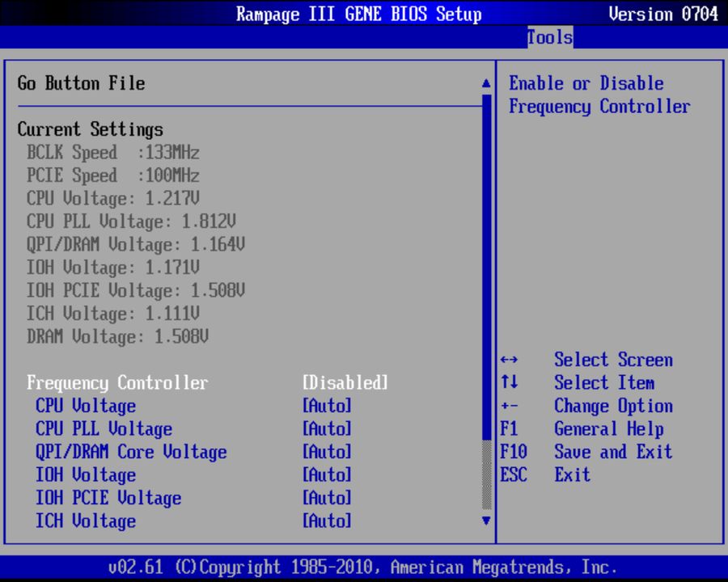Click the scroll down arrow
728x582 pixels.
[x=486, y=521]
